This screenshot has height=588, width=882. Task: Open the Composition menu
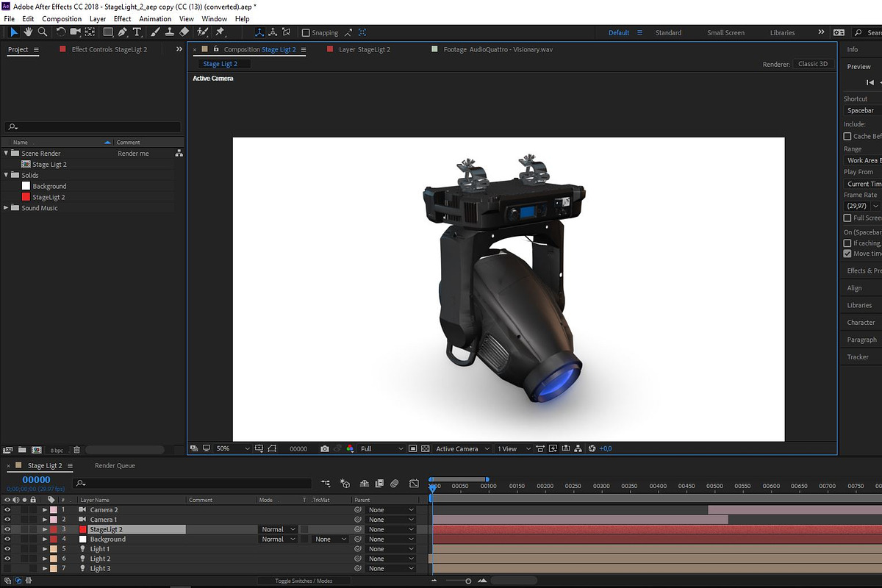point(62,18)
